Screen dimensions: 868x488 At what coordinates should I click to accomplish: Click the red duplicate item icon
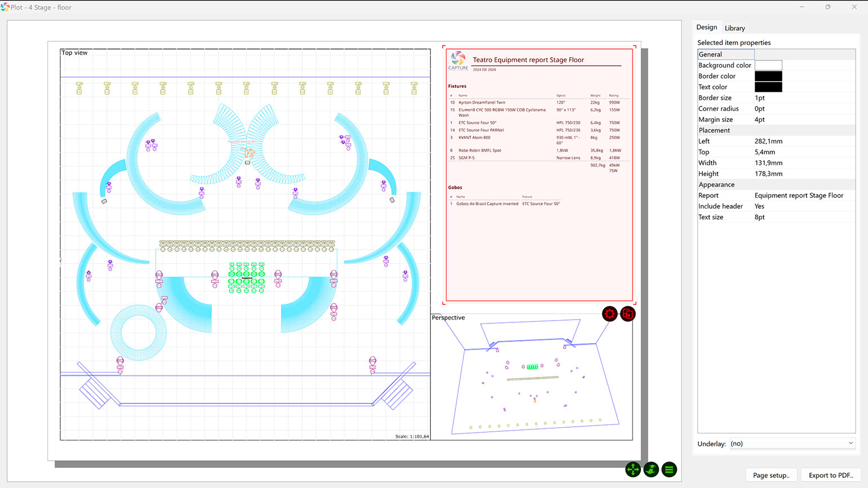click(x=628, y=314)
